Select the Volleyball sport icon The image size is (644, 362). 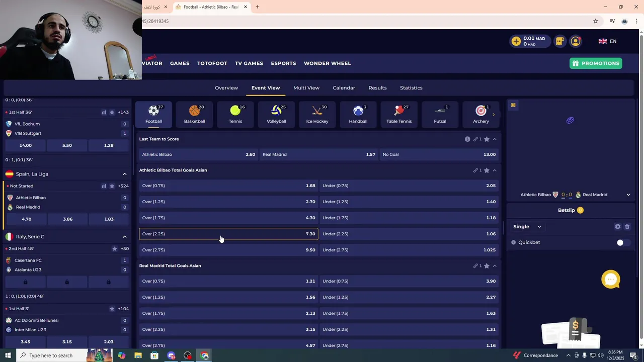[x=276, y=114]
